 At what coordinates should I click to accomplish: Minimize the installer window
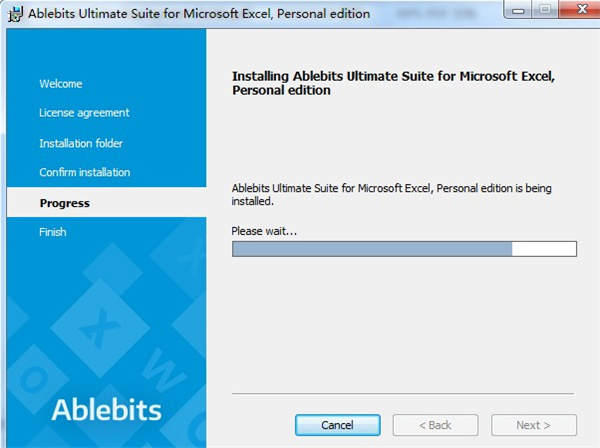[x=518, y=10]
